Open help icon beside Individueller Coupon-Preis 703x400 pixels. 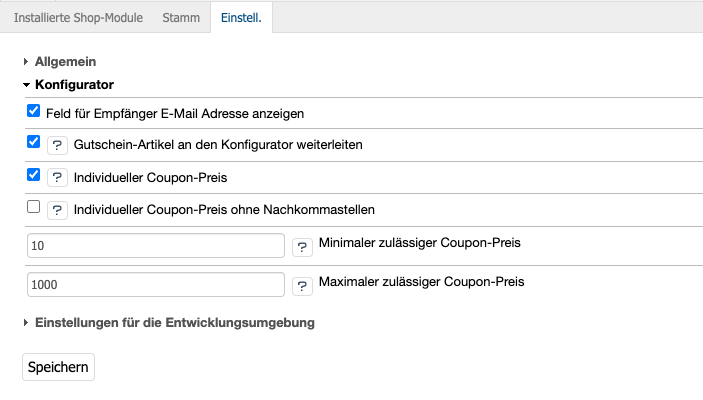tap(58, 177)
